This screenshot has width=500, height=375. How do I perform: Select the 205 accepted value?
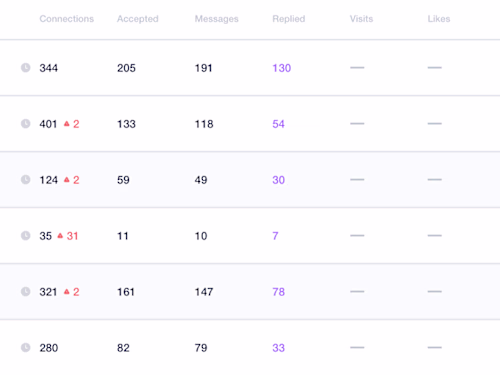[x=126, y=68]
